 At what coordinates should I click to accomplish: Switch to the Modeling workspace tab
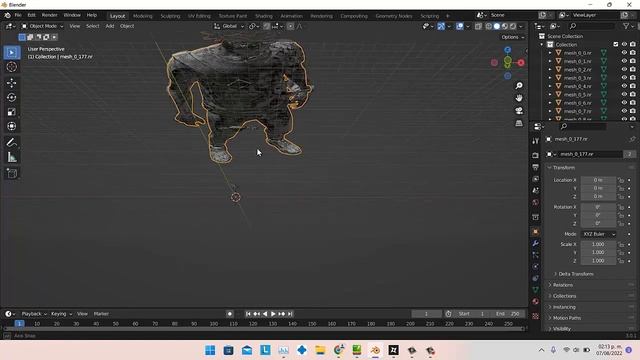pos(142,16)
